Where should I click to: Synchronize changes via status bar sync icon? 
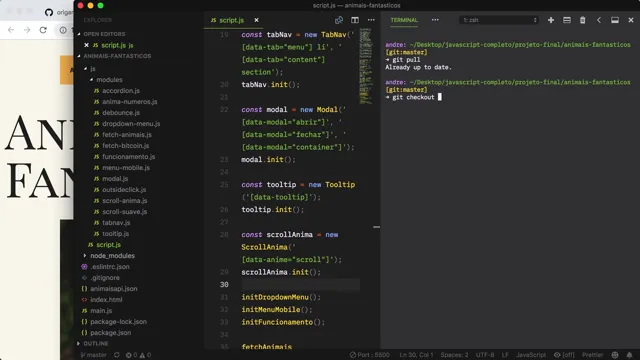coord(117,355)
